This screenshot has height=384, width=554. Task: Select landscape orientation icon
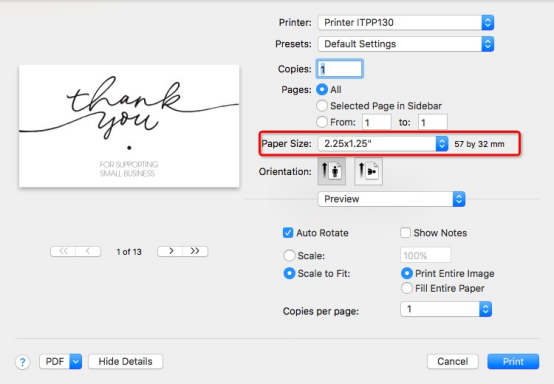368,171
